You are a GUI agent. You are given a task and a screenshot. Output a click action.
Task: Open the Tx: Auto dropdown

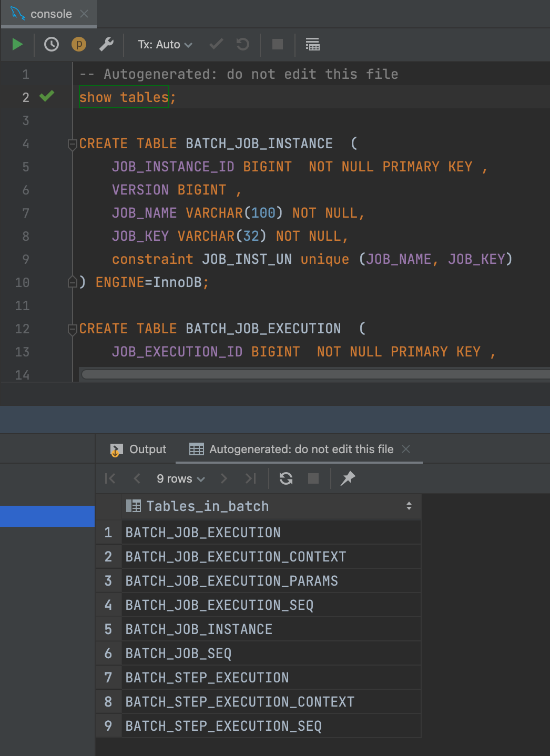pos(164,44)
